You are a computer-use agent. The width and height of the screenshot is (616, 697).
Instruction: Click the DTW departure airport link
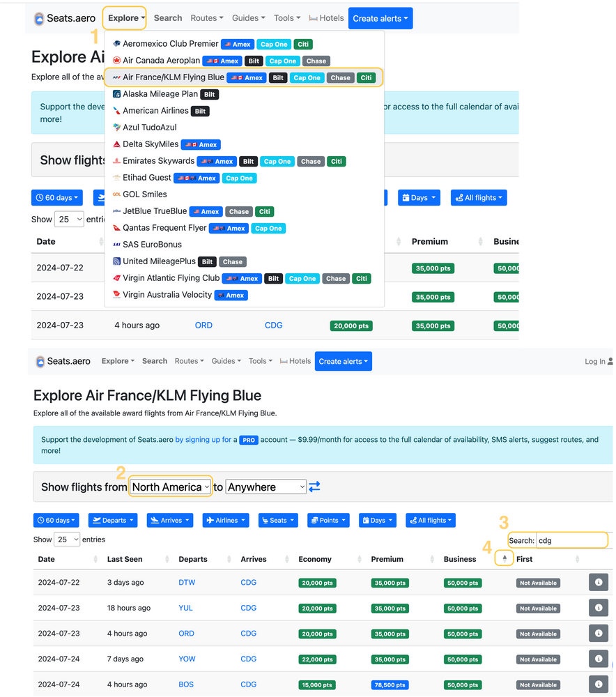(x=187, y=582)
